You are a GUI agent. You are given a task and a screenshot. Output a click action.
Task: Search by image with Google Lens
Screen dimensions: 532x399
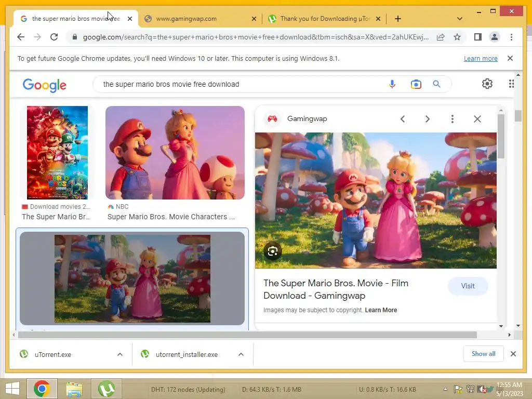point(416,84)
